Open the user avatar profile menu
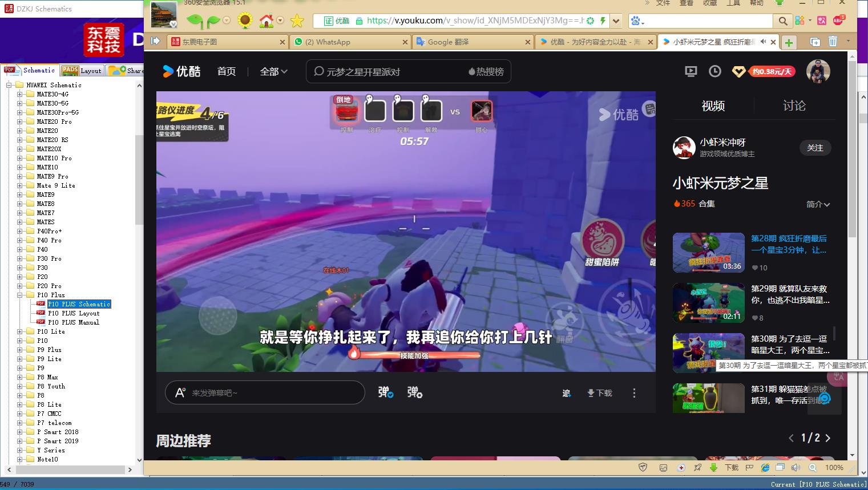868x490 pixels. point(818,71)
